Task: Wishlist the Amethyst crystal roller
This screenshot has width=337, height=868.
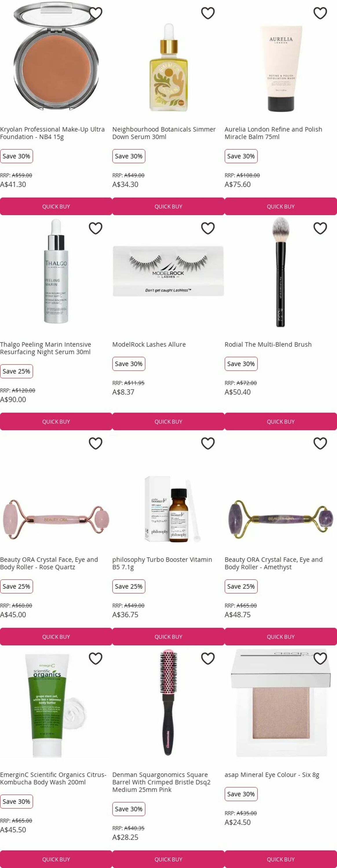Action: tap(320, 443)
